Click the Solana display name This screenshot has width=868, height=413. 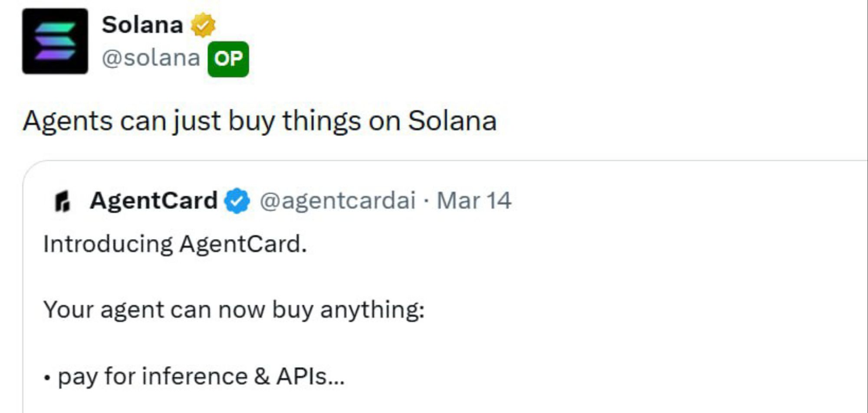[x=142, y=25]
